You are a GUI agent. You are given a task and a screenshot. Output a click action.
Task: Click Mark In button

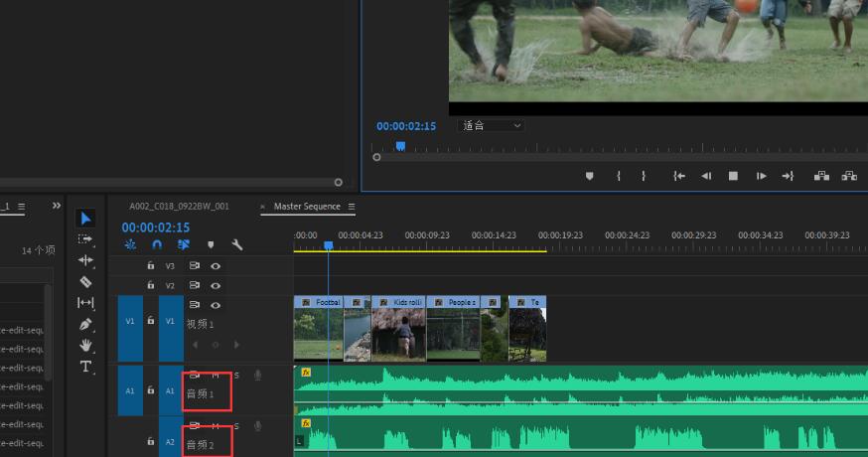point(619,176)
